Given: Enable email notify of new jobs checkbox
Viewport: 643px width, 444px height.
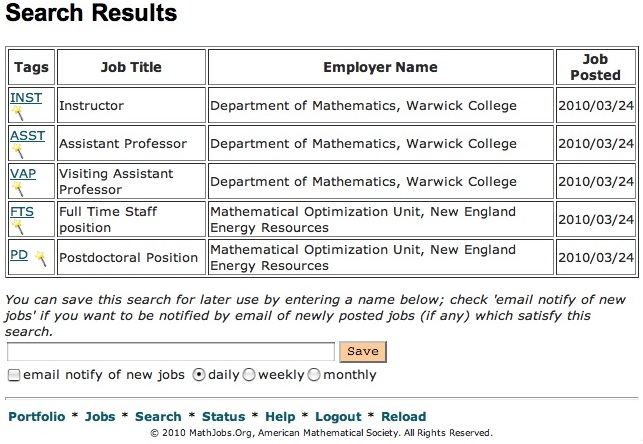Looking at the screenshot, I should (14, 375).
